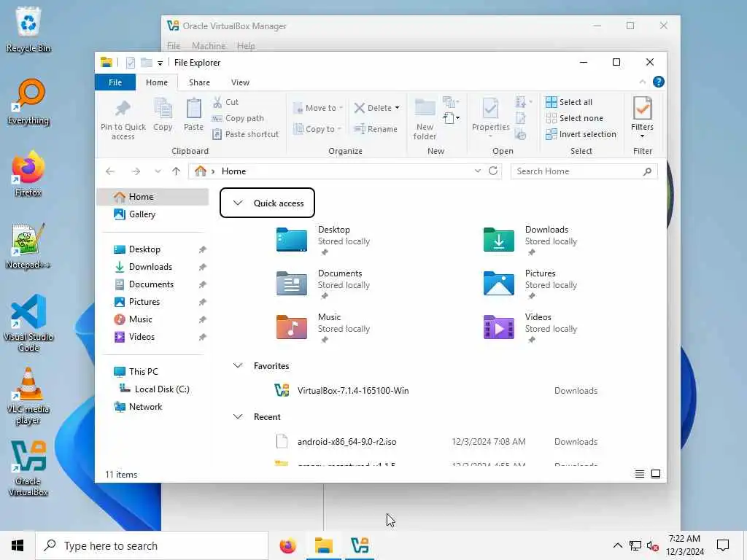The width and height of the screenshot is (747, 560).
Task: Open the Filters dropdown
Action: [x=642, y=118]
